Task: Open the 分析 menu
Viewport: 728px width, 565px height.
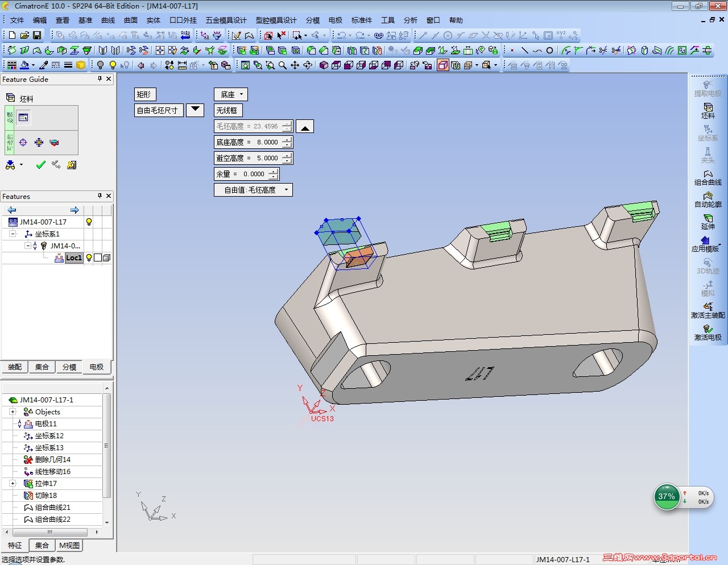Action: tap(411, 20)
